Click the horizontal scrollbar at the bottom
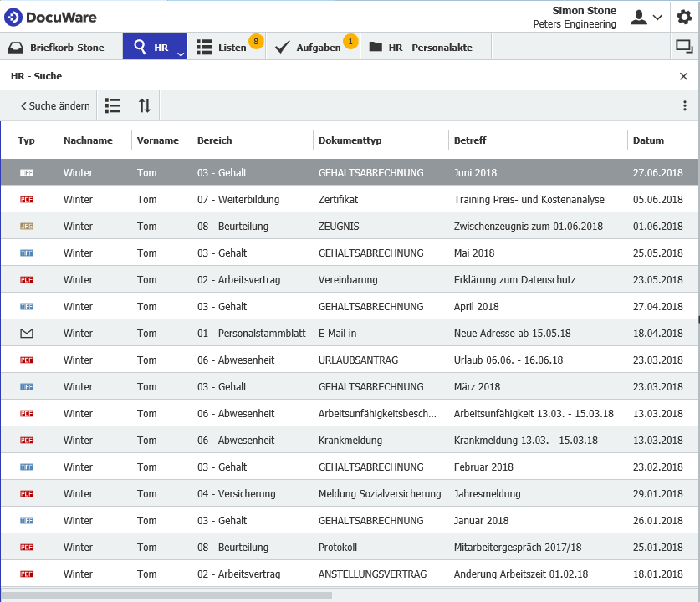 click(x=167, y=595)
